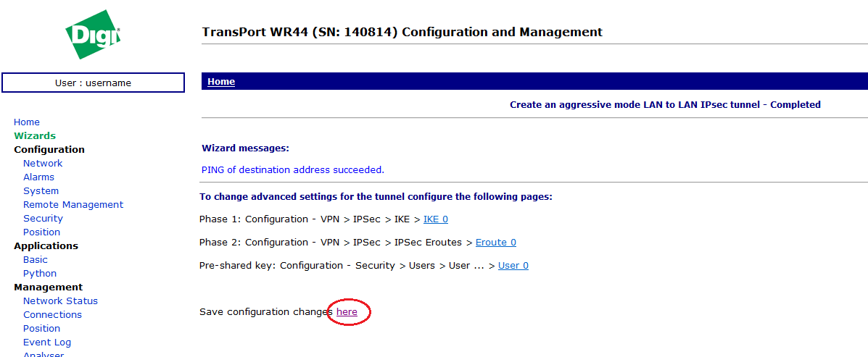Image resolution: width=868 pixels, height=357 pixels.
Task: Open the Home breadcrumb in the blue bar
Action: coord(221,82)
